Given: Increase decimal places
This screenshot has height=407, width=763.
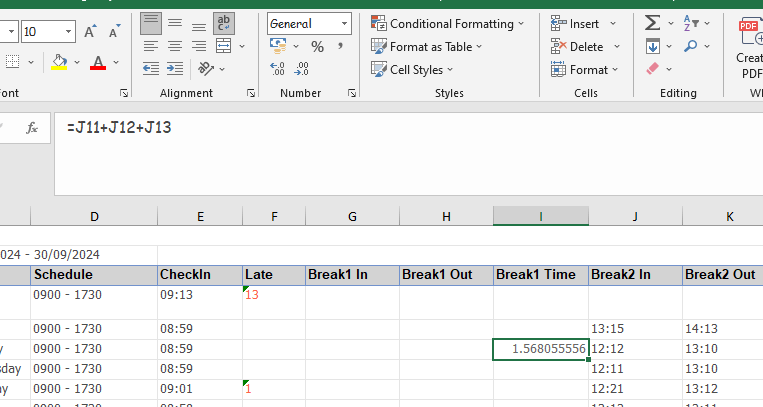Looking at the screenshot, I should point(277,69).
